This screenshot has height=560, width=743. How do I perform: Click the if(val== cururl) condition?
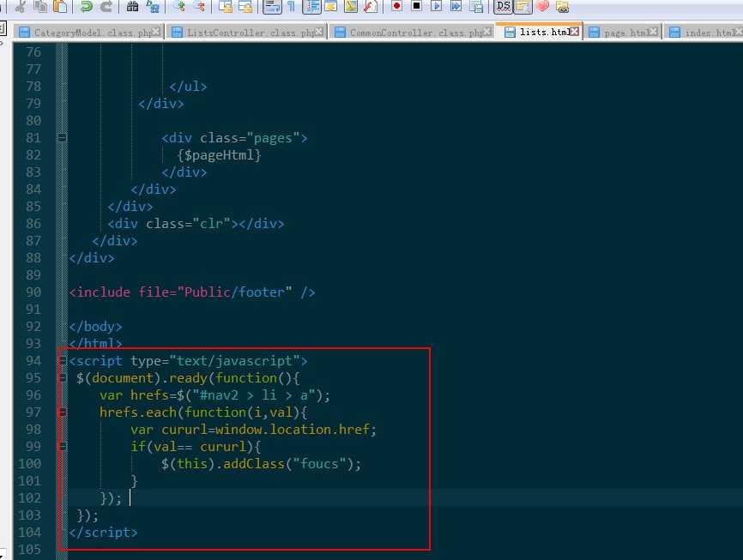click(x=196, y=447)
